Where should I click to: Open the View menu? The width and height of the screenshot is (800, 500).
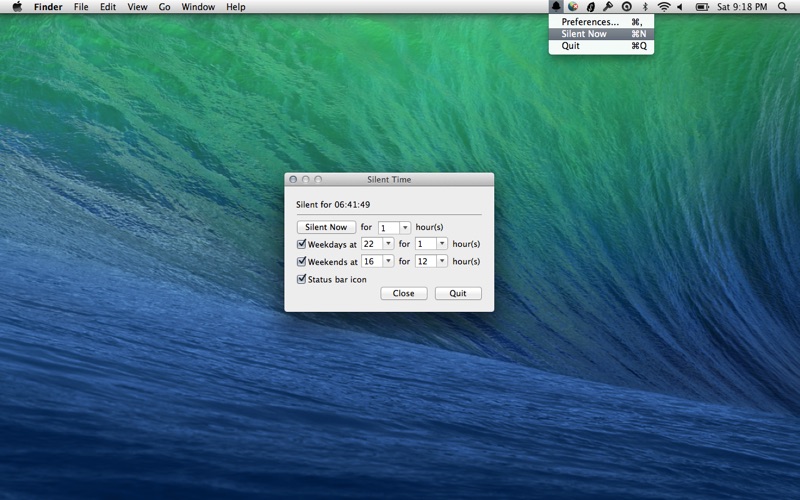click(x=137, y=7)
